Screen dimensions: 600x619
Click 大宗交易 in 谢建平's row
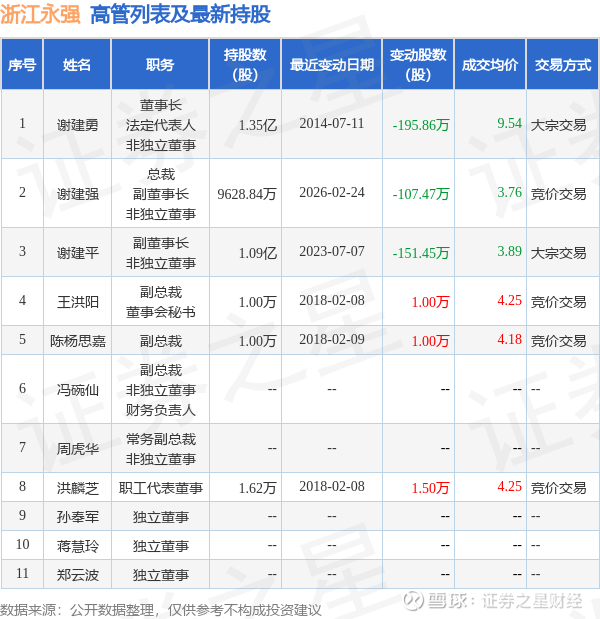click(x=558, y=253)
